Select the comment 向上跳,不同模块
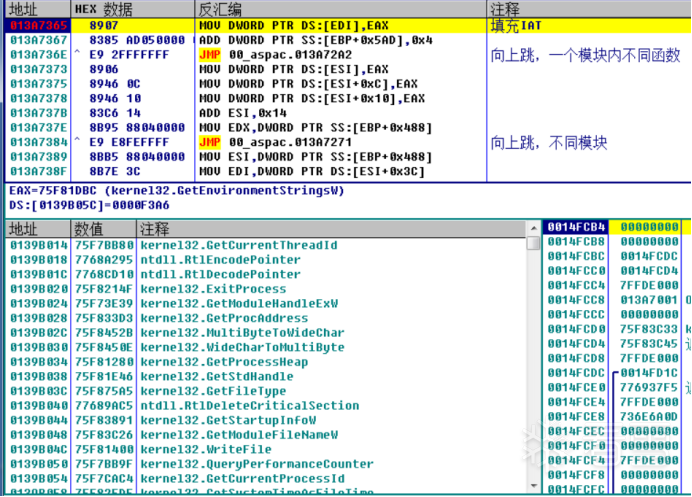 [549, 143]
